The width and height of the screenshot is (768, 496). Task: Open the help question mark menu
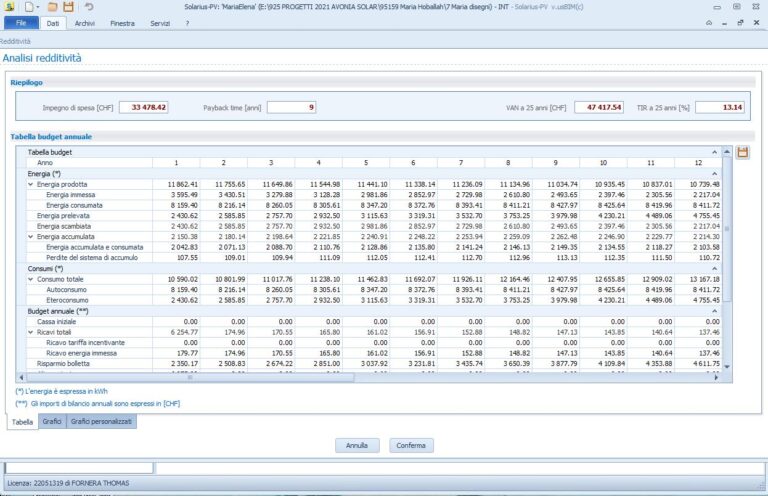(x=187, y=23)
